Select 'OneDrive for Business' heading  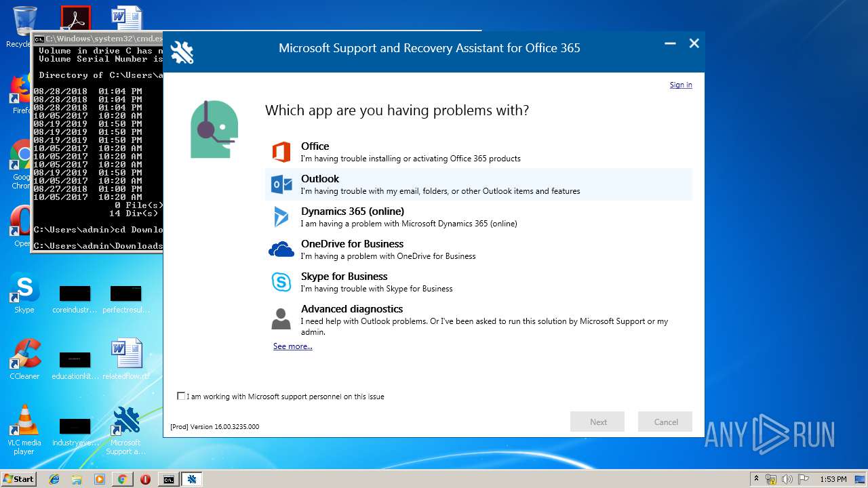tap(352, 244)
